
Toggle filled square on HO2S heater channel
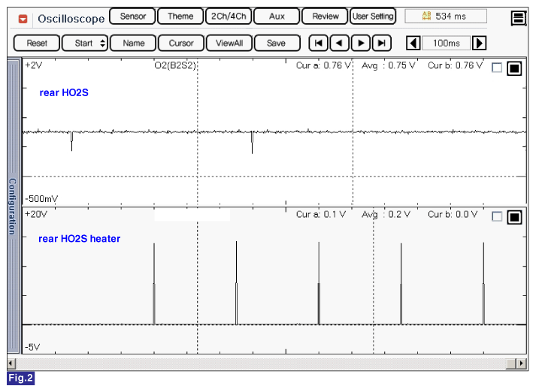click(x=514, y=217)
